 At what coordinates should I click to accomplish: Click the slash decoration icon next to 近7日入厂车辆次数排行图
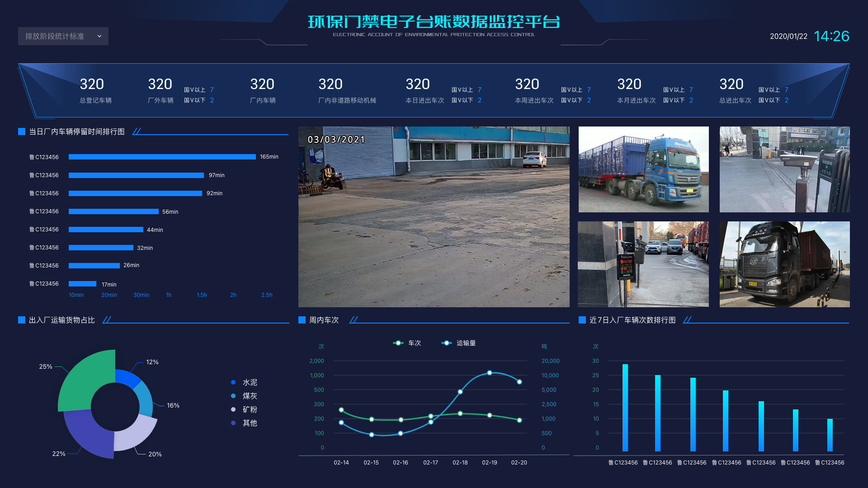coord(687,319)
